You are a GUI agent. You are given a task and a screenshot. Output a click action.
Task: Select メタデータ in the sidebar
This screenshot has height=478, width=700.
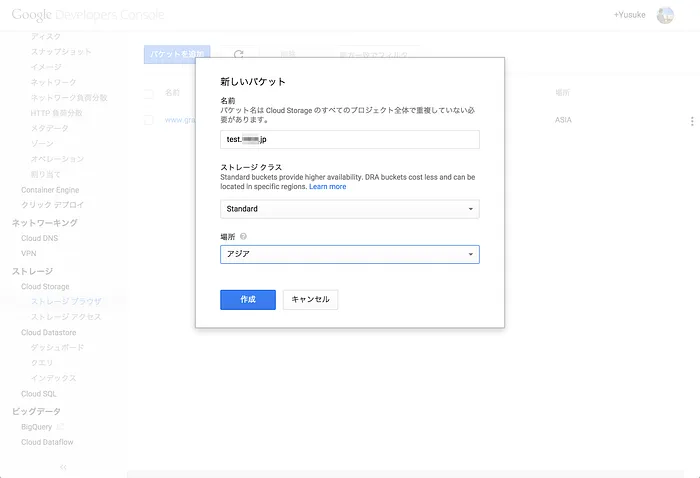coord(50,128)
